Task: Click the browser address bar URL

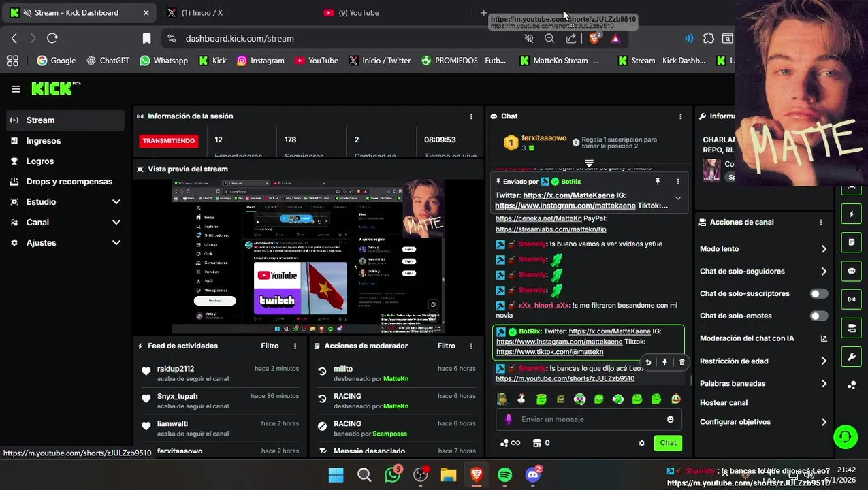Action: tap(240, 39)
